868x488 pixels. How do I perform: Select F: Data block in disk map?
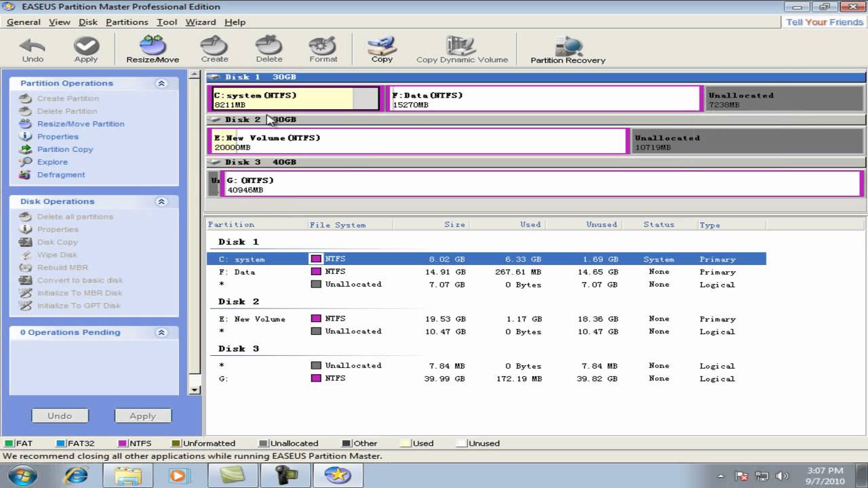pyautogui.click(x=544, y=99)
